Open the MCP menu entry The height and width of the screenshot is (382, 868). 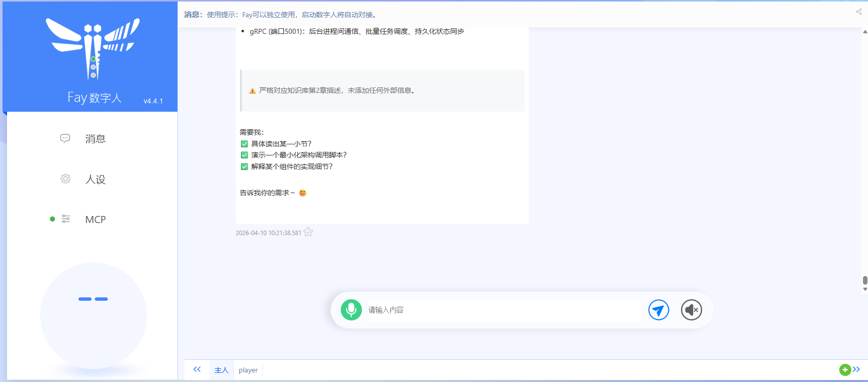coord(95,220)
